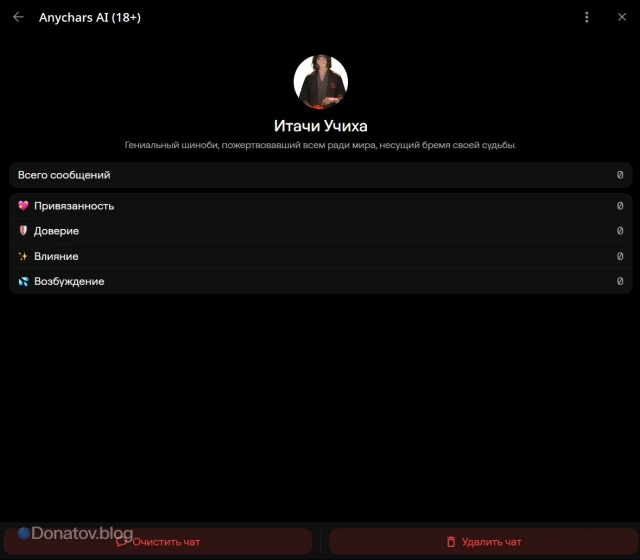Select the Всего сообщений row

320,175
